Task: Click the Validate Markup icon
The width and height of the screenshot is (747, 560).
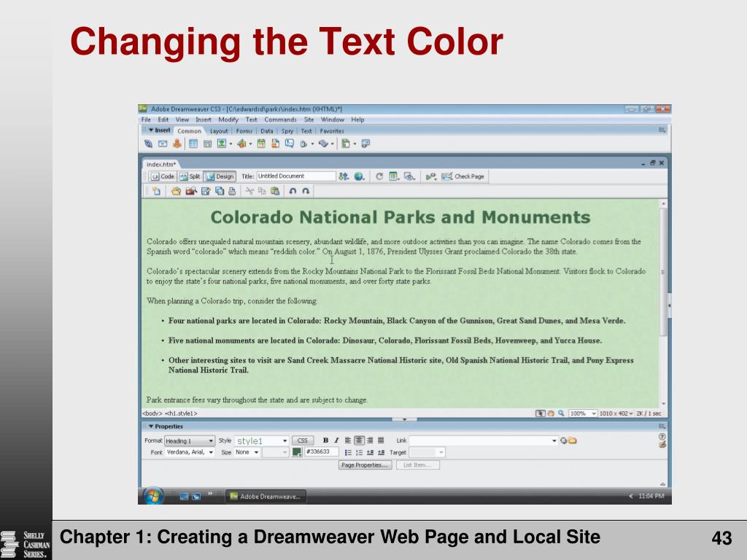Action: point(431,176)
